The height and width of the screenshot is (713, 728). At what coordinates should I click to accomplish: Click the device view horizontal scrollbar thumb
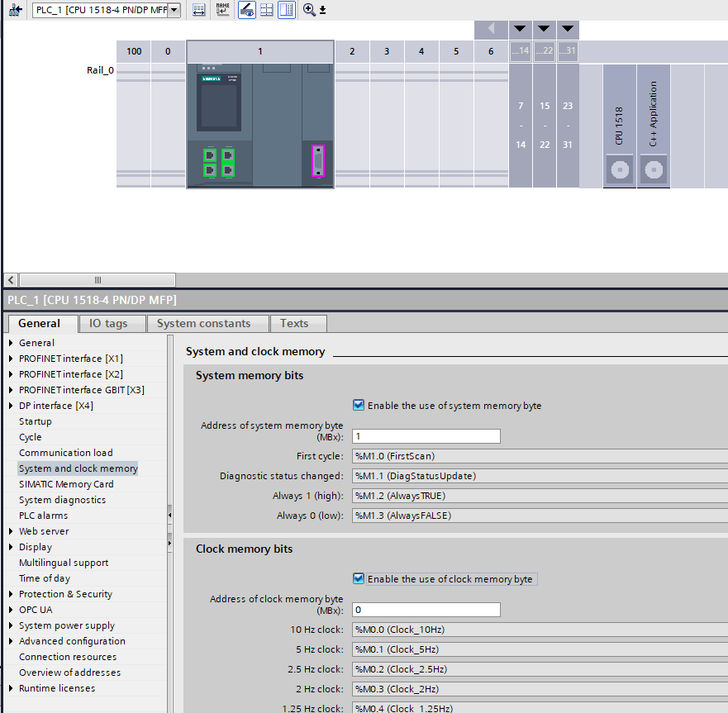98,280
